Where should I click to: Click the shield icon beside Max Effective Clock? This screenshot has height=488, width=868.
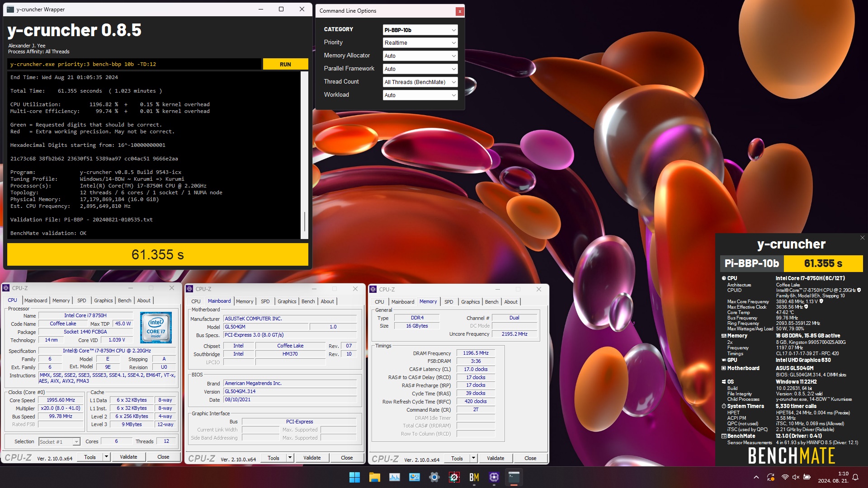(806, 307)
